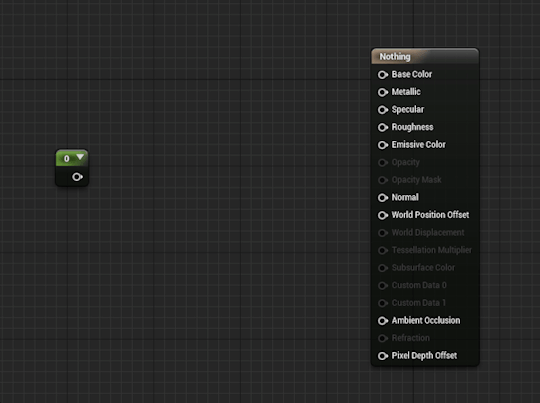Click the greyed Tessellation Multiplier label
The height and width of the screenshot is (403, 540).
(432, 250)
